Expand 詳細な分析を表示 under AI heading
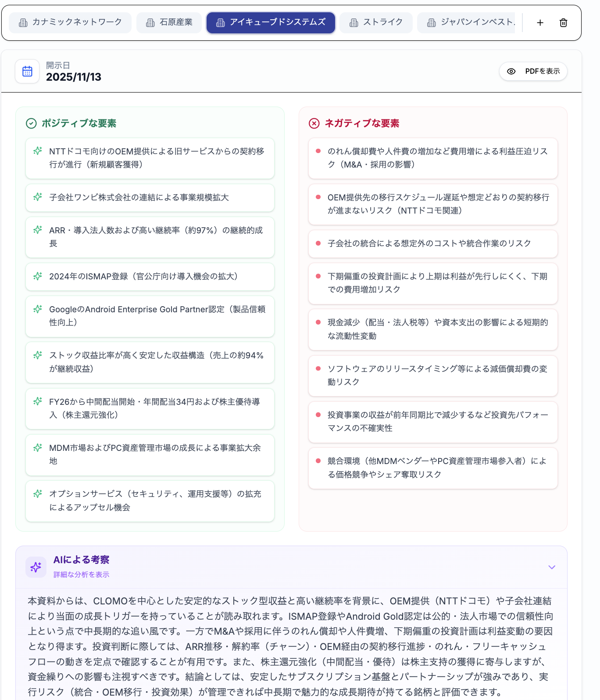 point(81,575)
